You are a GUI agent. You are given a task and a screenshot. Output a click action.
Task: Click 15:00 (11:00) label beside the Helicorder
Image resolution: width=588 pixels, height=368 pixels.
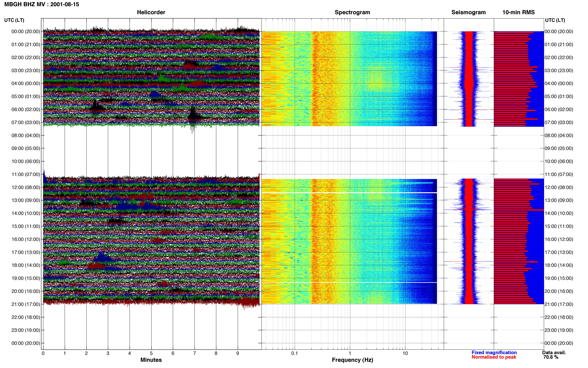coord(26,226)
